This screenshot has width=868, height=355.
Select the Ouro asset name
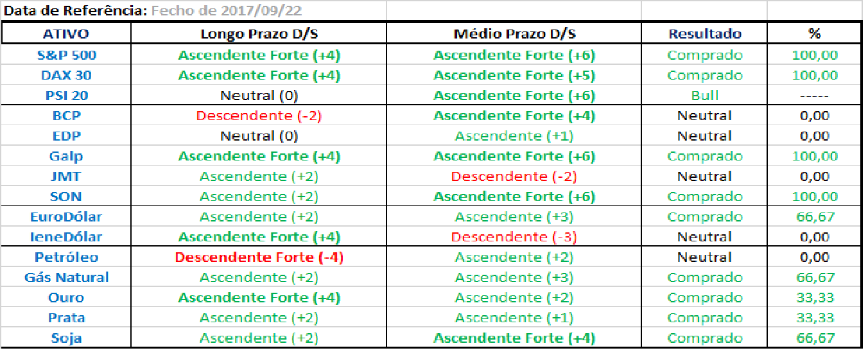[66, 298]
